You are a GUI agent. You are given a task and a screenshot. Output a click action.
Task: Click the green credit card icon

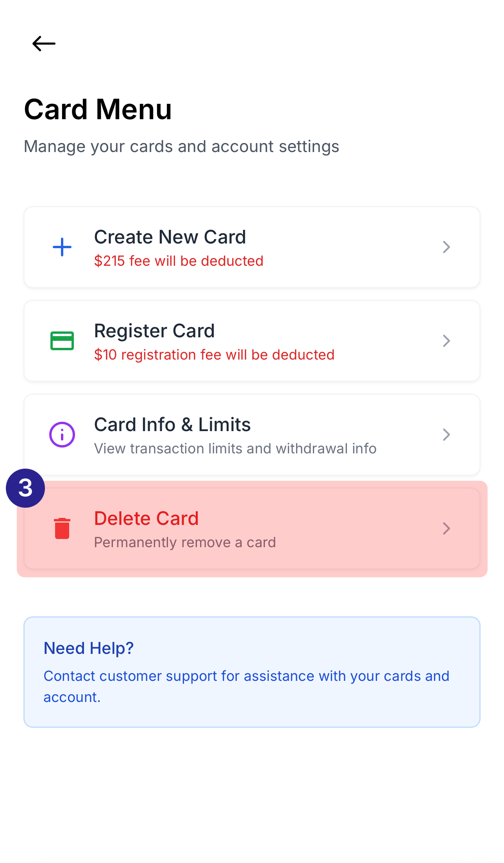pos(62,341)
